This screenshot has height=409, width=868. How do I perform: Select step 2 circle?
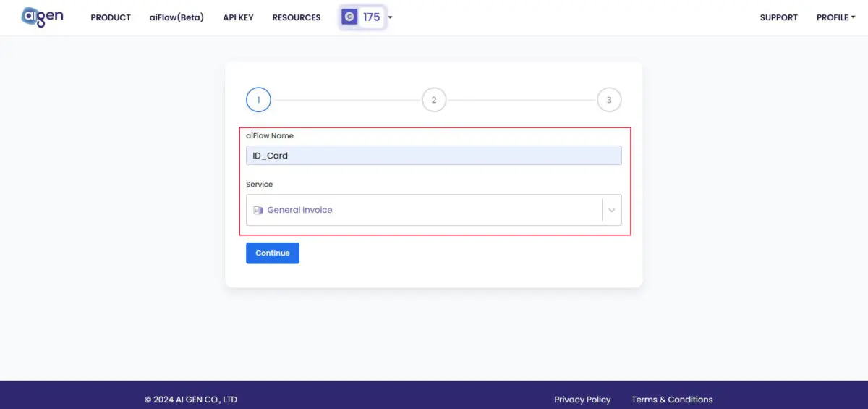coord(434,100)
